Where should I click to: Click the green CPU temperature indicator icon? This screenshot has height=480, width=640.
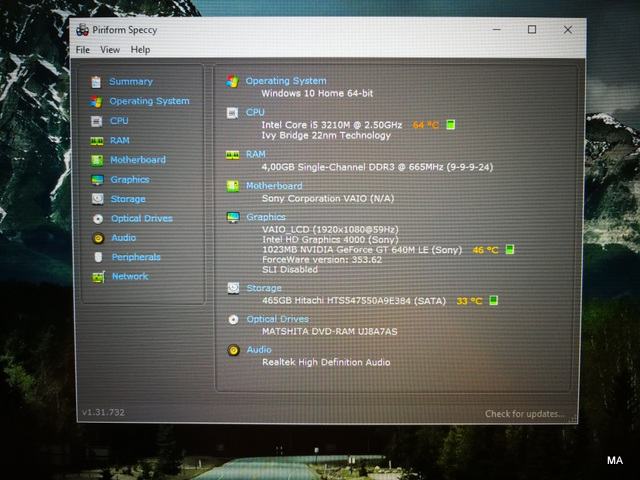451,124
